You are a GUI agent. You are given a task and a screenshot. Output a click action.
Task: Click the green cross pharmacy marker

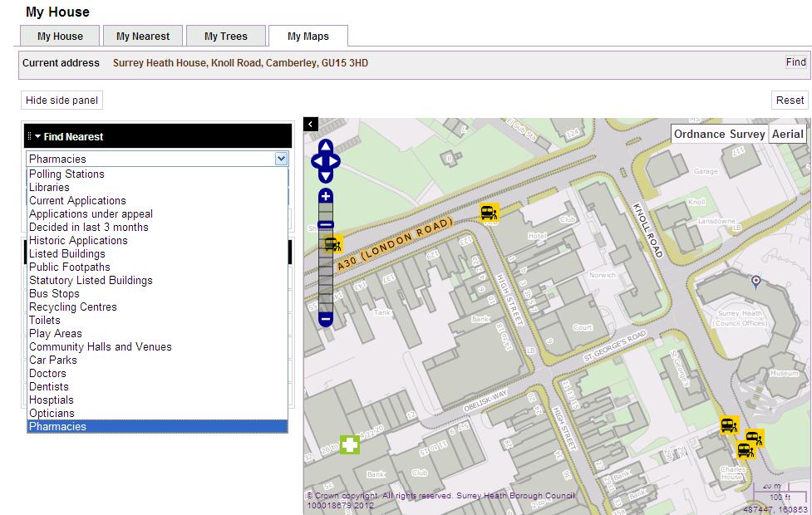pos(350,444)
